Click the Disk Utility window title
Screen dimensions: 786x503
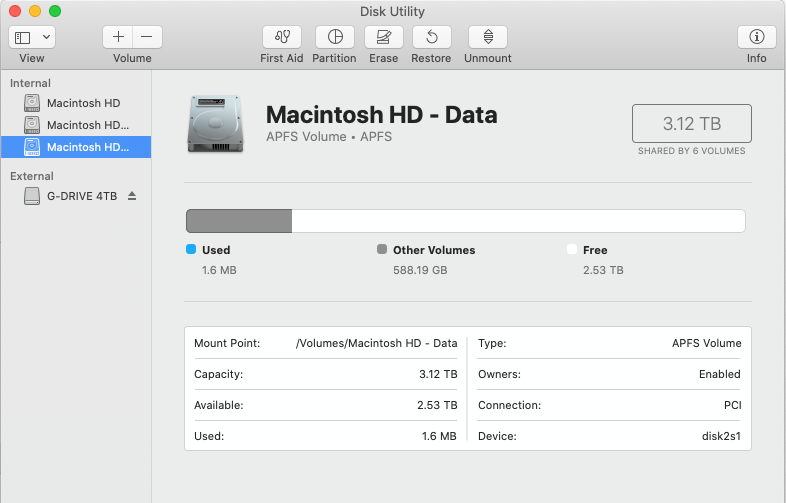click(392, 11)
